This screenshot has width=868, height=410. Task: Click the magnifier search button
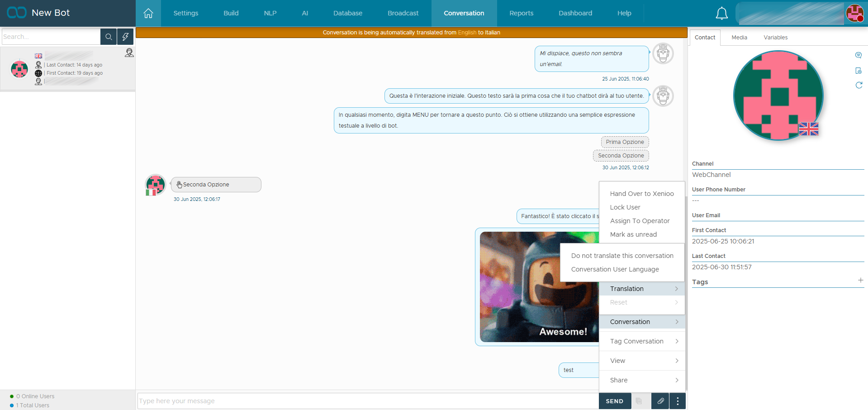[x=109, y=37]
